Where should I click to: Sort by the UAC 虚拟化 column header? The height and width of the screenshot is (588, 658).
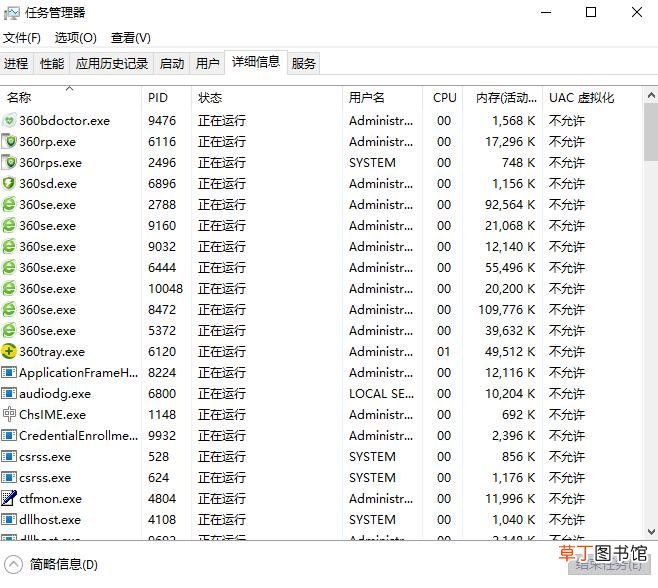(592, 98)
